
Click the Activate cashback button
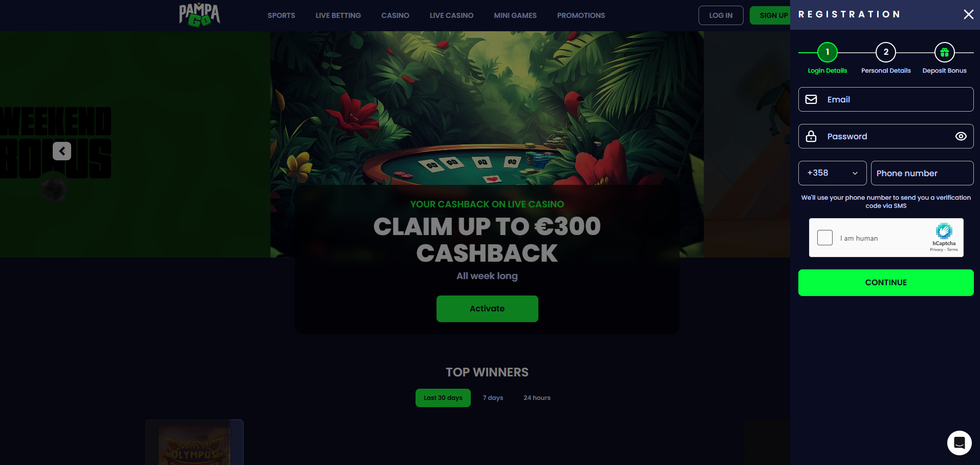487,309
